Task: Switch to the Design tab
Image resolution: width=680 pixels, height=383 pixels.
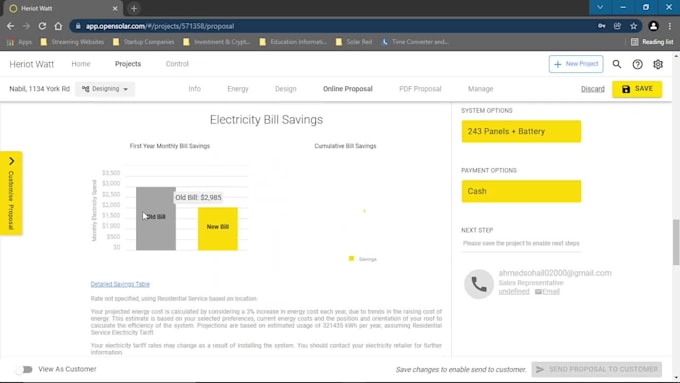Action: [x=285, y=89]
